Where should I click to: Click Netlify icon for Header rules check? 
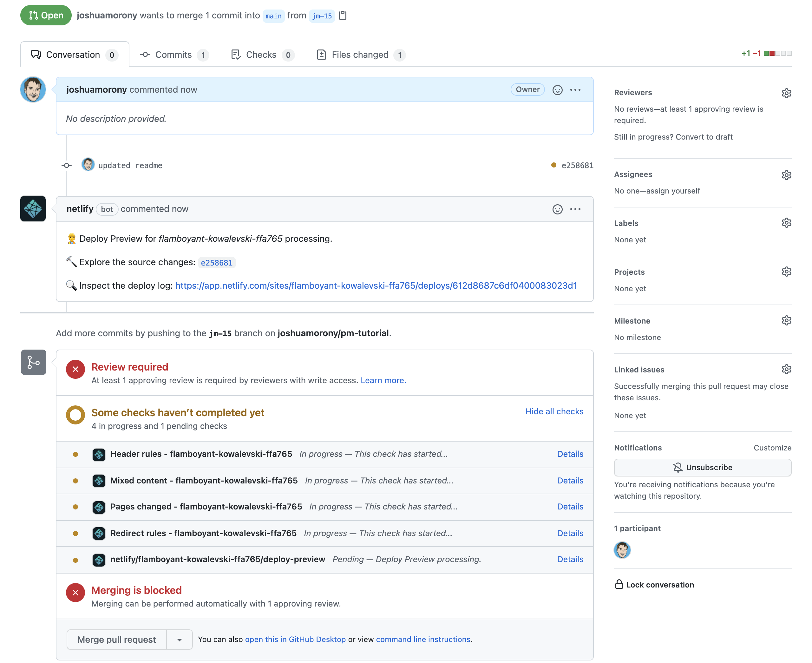99,455
